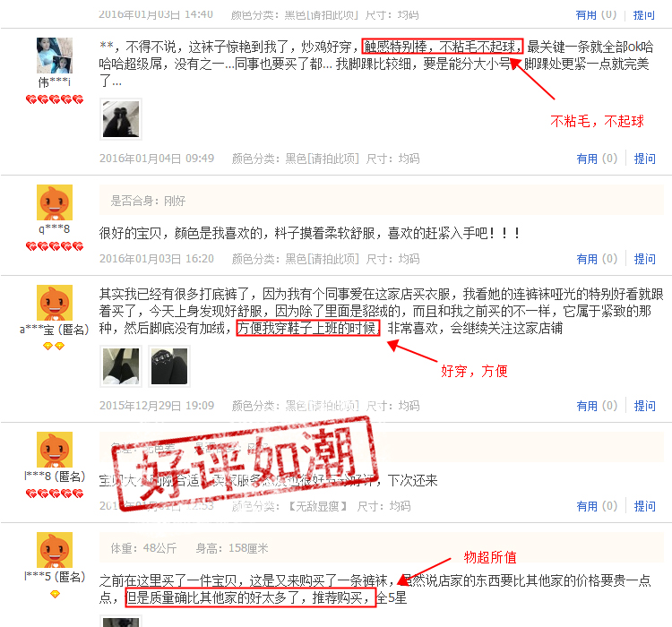This screenshot has height=627, width=672.
Task: Click 提问 on the 伟***i review
Action: point(644,159)
